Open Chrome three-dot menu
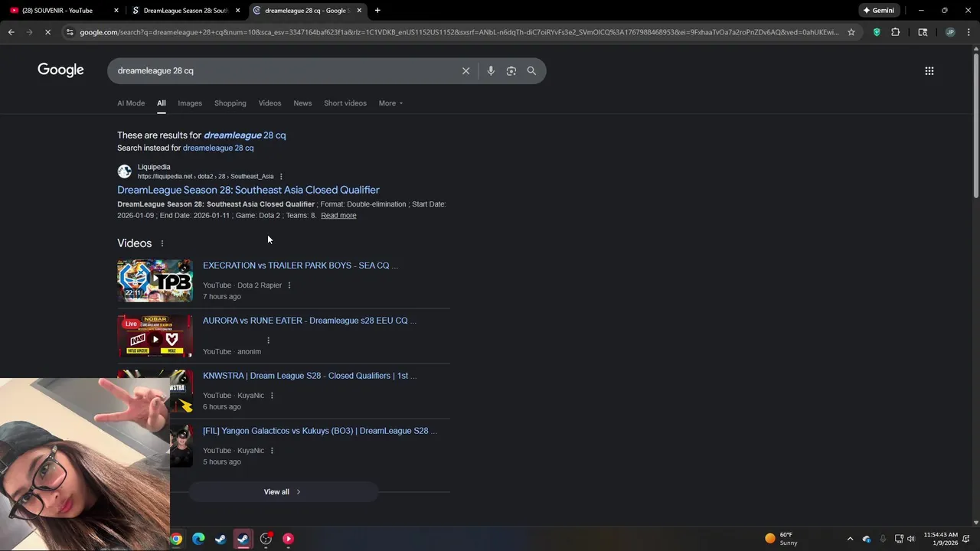This screenshot has height=551, width=980. (968, 32)
